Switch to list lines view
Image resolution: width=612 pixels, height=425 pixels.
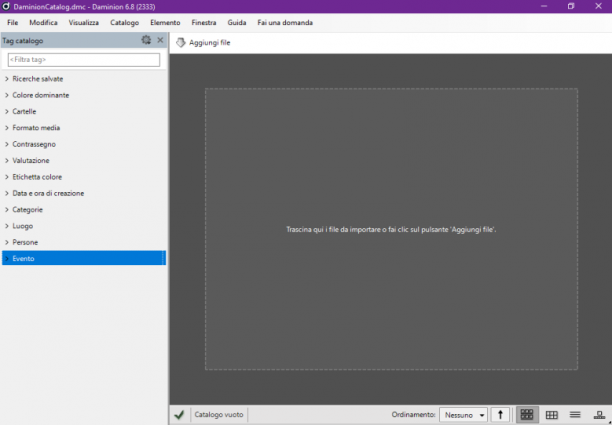tap(575, 415)
